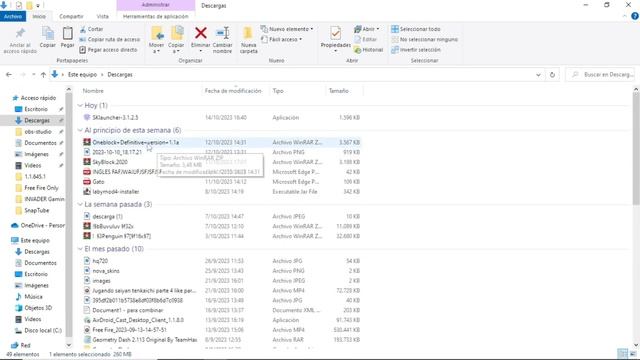Open the Abrir dropdown
Screen dimensions: 640x360
[367, 29]
